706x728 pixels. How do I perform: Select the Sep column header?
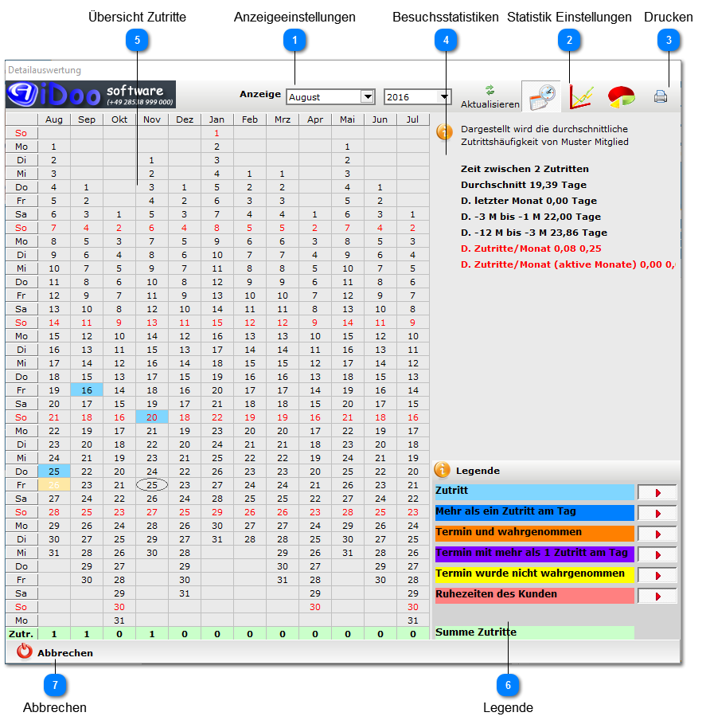click(86, 119)
